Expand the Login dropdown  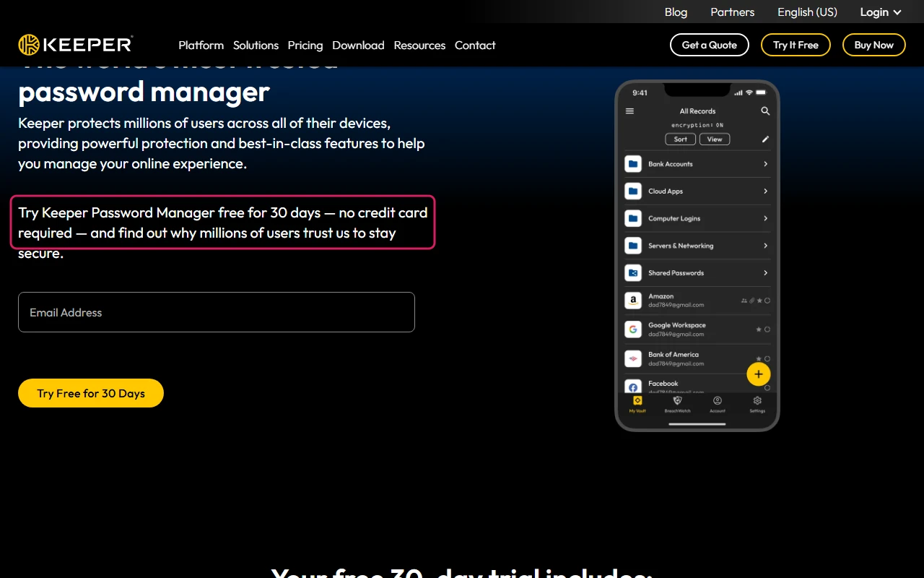[x=881, y=12]
